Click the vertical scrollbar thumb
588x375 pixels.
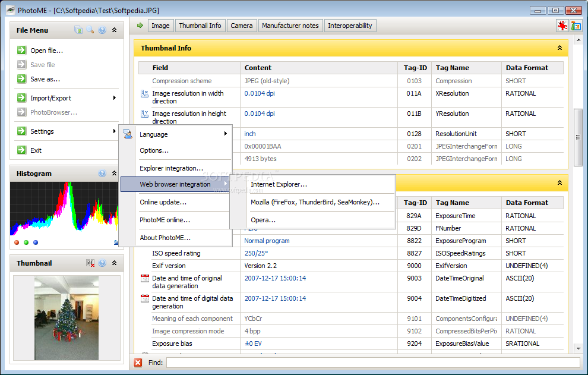coord(578,137)
